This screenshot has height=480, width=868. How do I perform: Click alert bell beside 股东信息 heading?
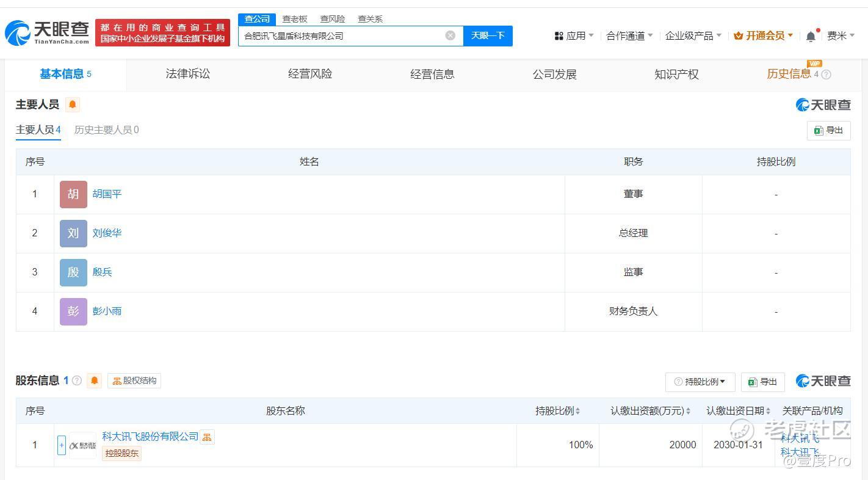(x=94, y=380)
